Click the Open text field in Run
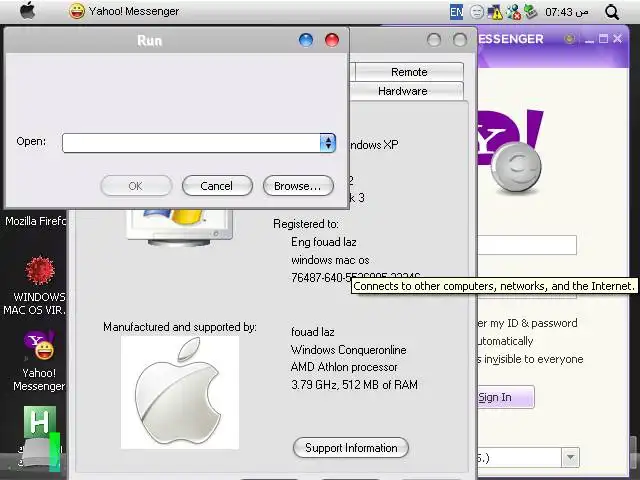The image size is (640, 480). point(191,143)
